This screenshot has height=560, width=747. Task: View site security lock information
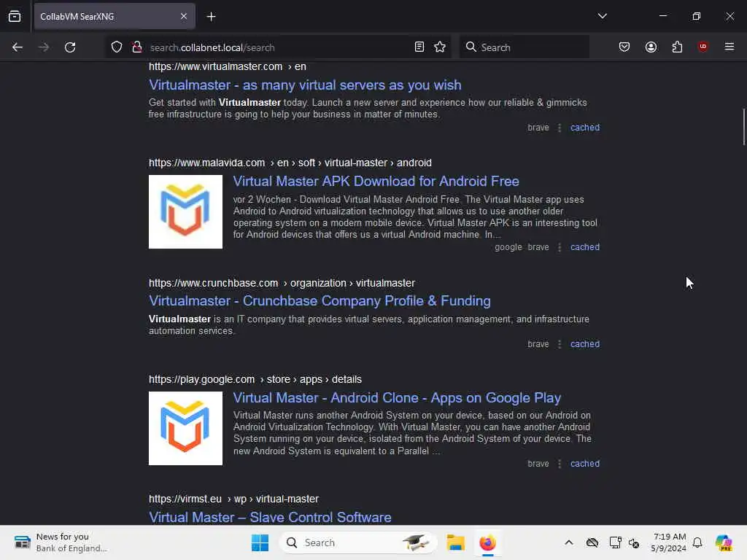(137, 47)
